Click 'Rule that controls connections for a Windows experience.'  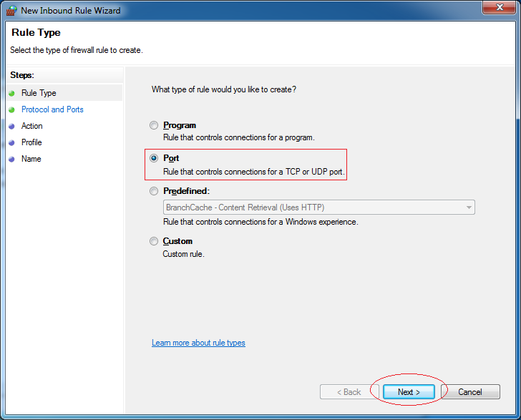[260, 222]
